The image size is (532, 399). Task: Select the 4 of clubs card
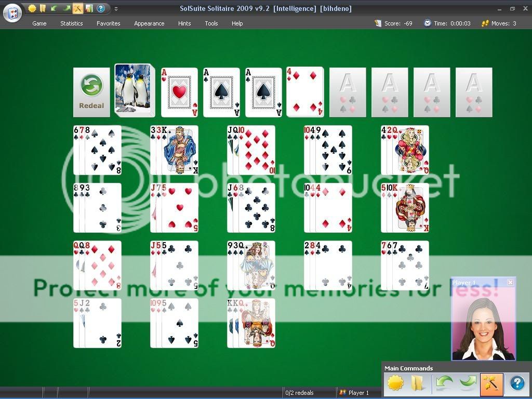[334, 265]
